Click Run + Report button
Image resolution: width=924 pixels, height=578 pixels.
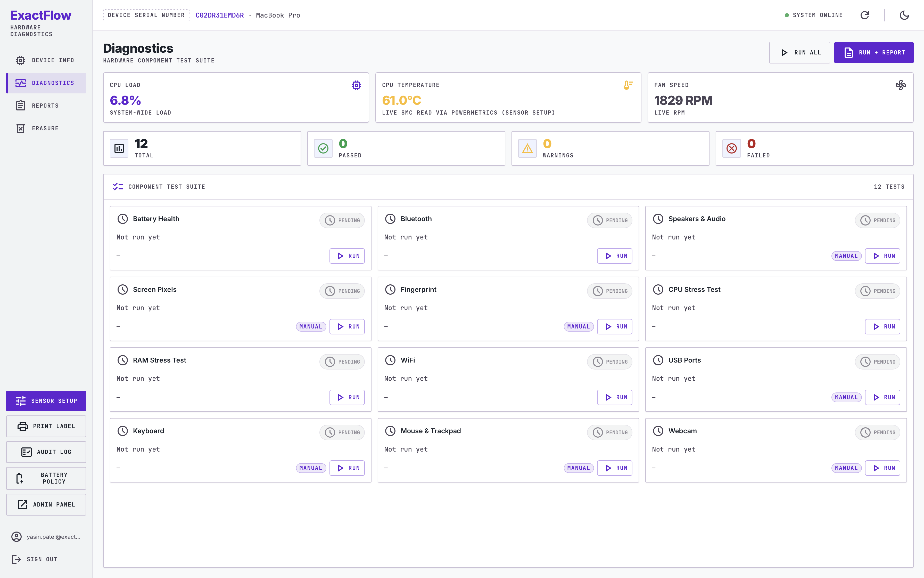(874, 53)
